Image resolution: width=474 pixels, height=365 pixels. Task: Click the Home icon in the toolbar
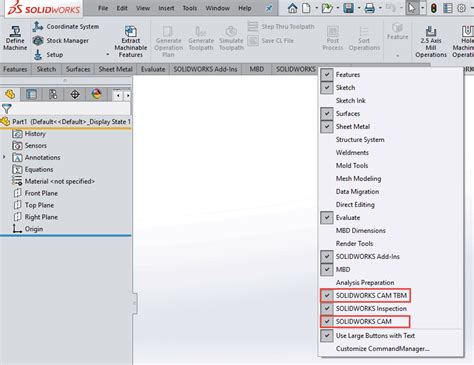[x=292, y=8]
